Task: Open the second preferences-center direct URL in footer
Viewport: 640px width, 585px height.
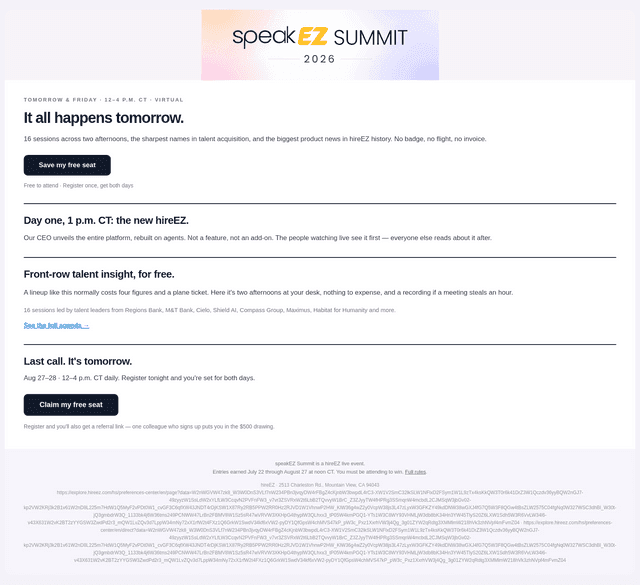Action: [320, 541]
